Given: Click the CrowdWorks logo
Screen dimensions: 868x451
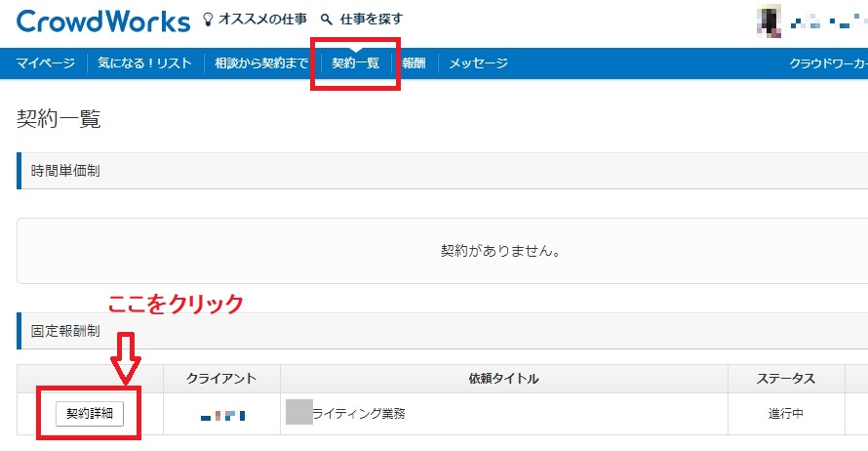Looking at the screenshot, I should (x=103, y=20).
